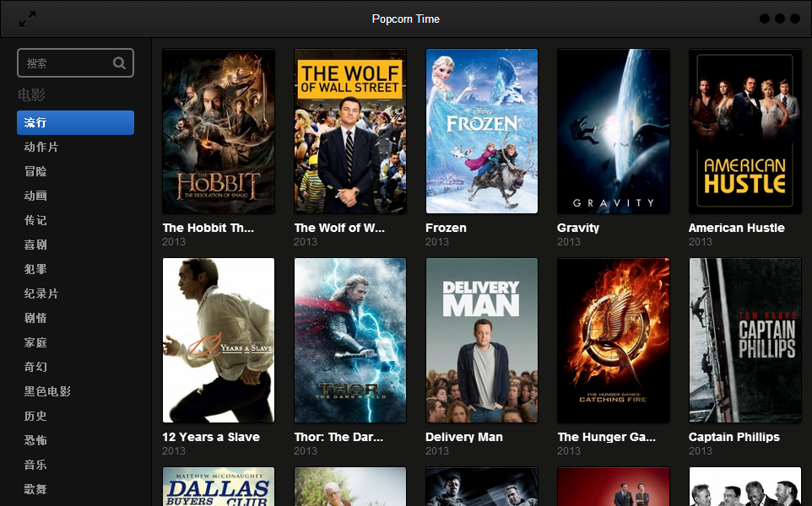The height and width of the screenshot is (506, 812).
Task: Open the 音乐 category
Action: pos(35,465)
